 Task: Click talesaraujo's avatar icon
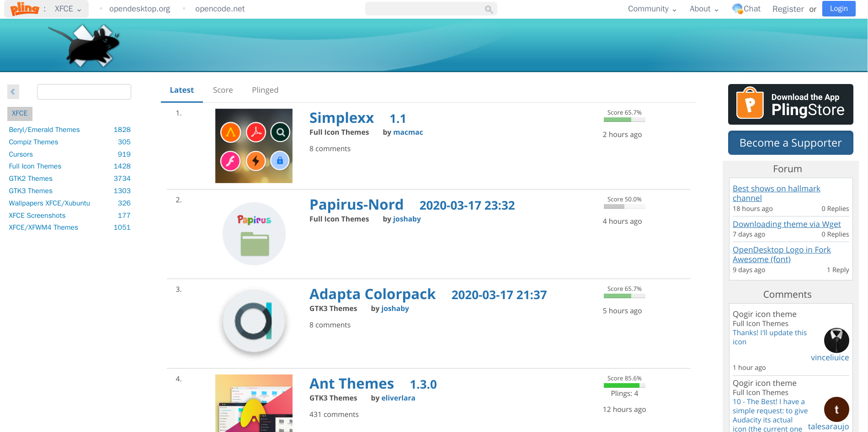tap(836, 409)
